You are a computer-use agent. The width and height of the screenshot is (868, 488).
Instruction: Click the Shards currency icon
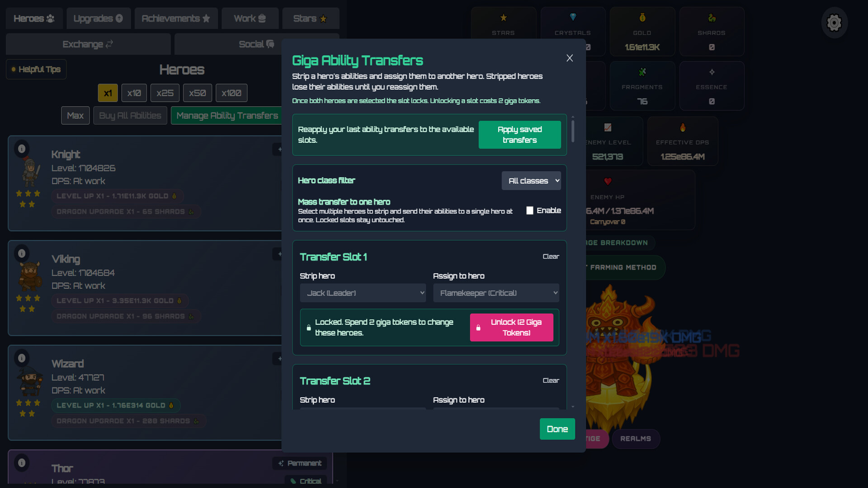coord(711,18)
